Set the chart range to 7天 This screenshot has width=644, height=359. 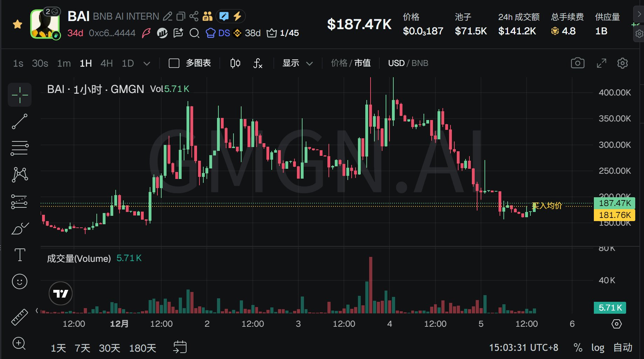pyautogui.click(x=82, y=348)
